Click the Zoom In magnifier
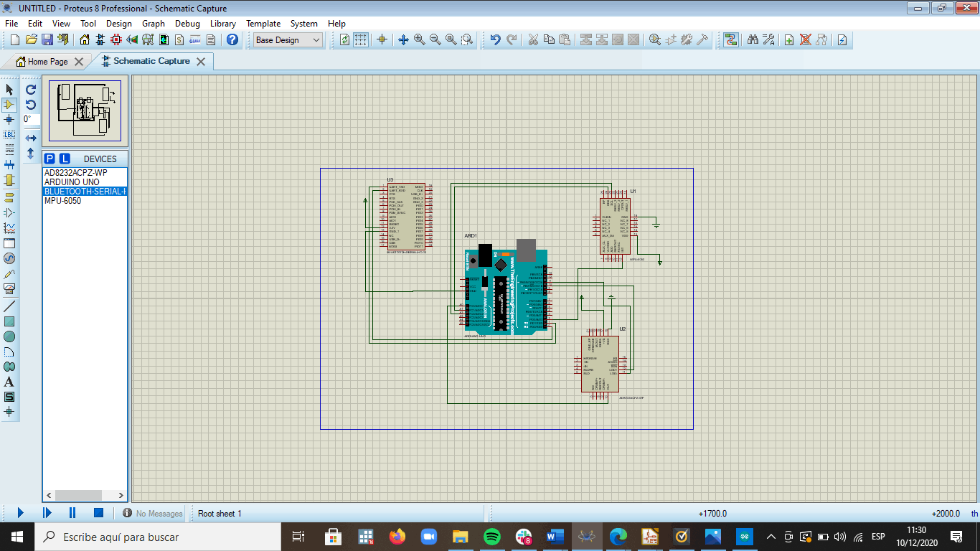The image size is (980, 551). (x=419, y=40)
